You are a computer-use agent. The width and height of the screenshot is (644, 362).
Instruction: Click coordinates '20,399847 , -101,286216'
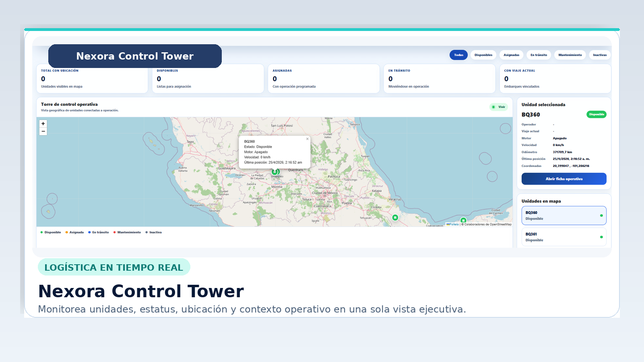pos(571,166)
